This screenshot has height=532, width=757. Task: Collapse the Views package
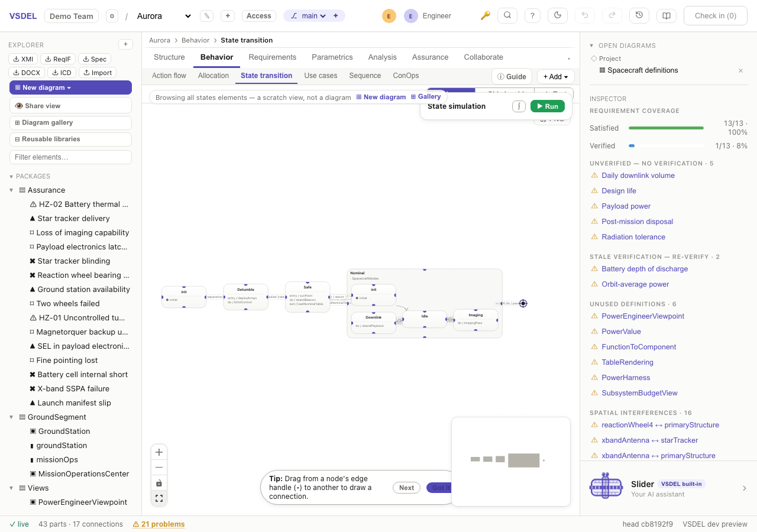click(11, 488)
